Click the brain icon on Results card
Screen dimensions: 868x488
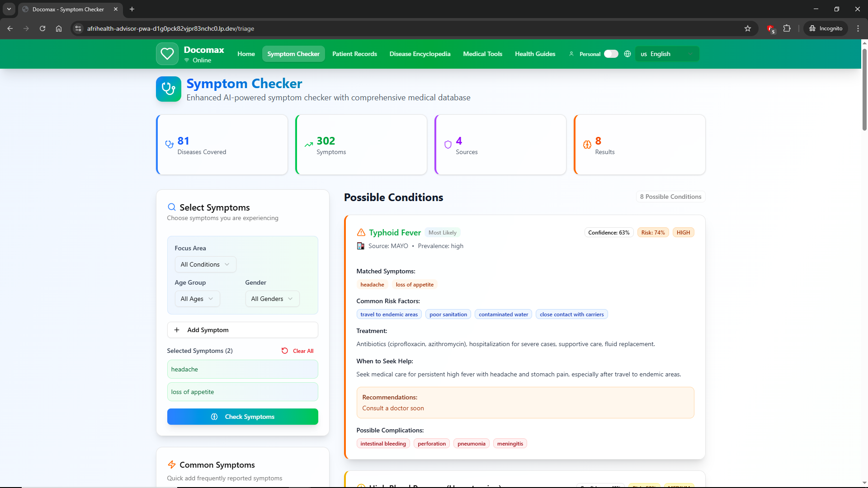(587, 145)
